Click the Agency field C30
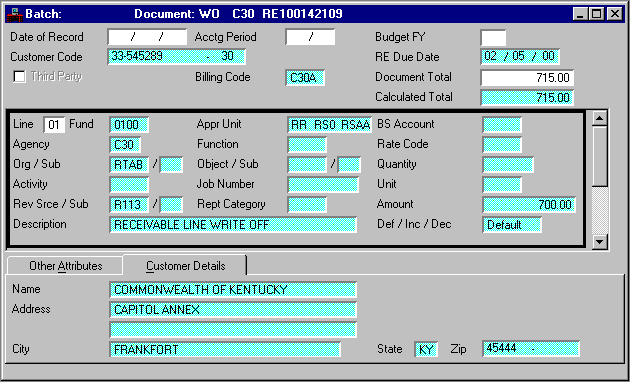 [x=125, y=145]
